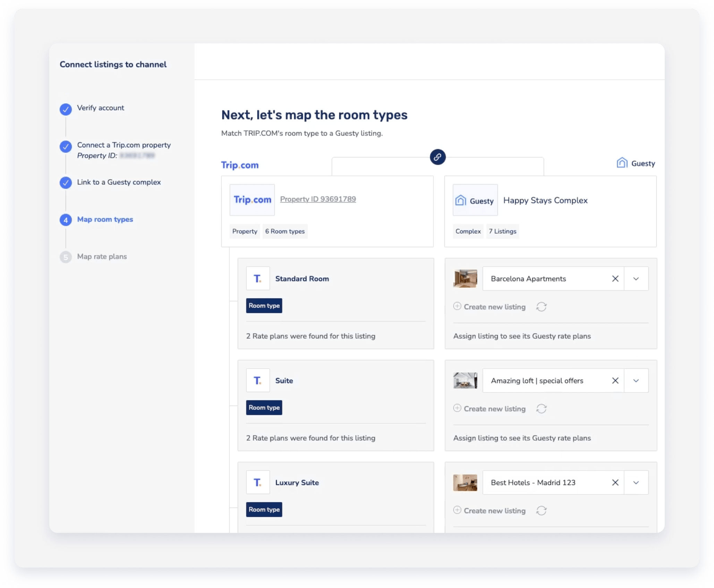This screenshot has height=588, width=714.
Task: Click Create new listing for Suite
Action: (490, 409)
